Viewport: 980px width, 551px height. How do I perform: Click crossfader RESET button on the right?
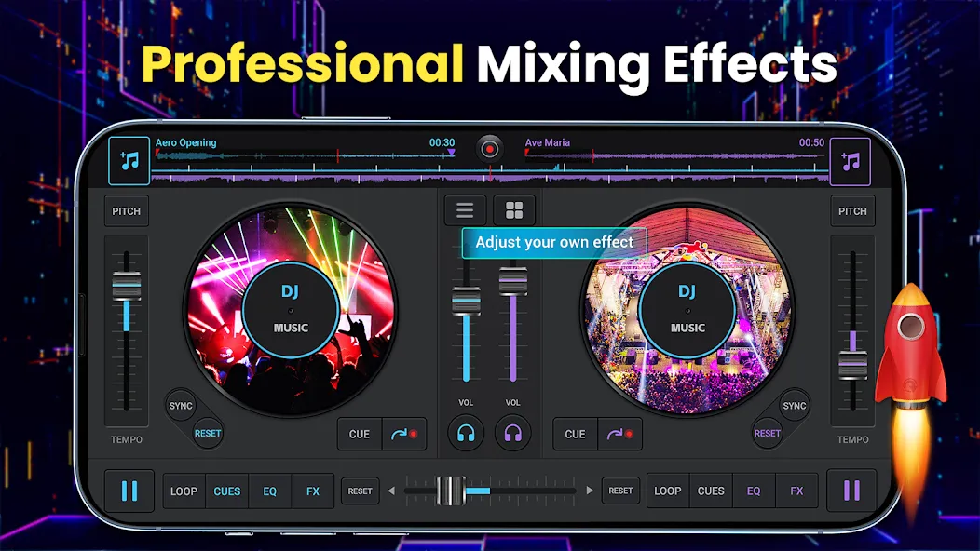pos(620,491)
